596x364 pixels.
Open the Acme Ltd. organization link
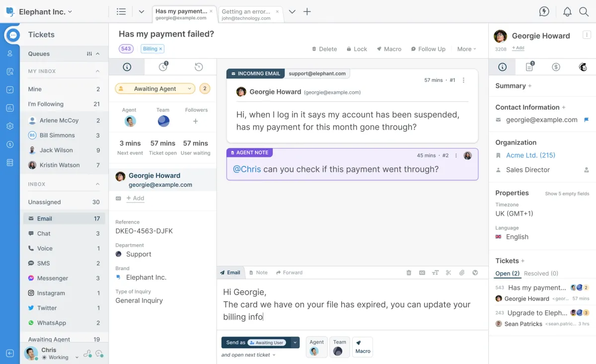(x=529, y=155)
